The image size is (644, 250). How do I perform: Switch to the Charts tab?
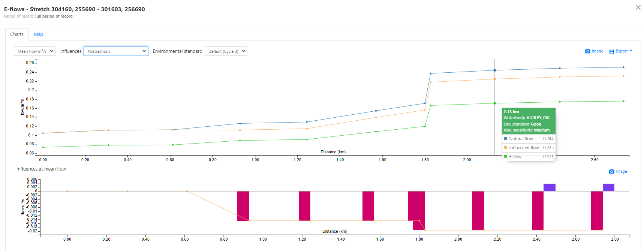pyautogui.click(x=17, y=34)
